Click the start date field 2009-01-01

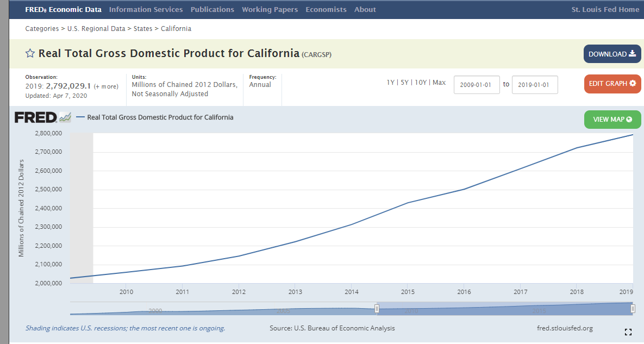[x=477, y=85]
